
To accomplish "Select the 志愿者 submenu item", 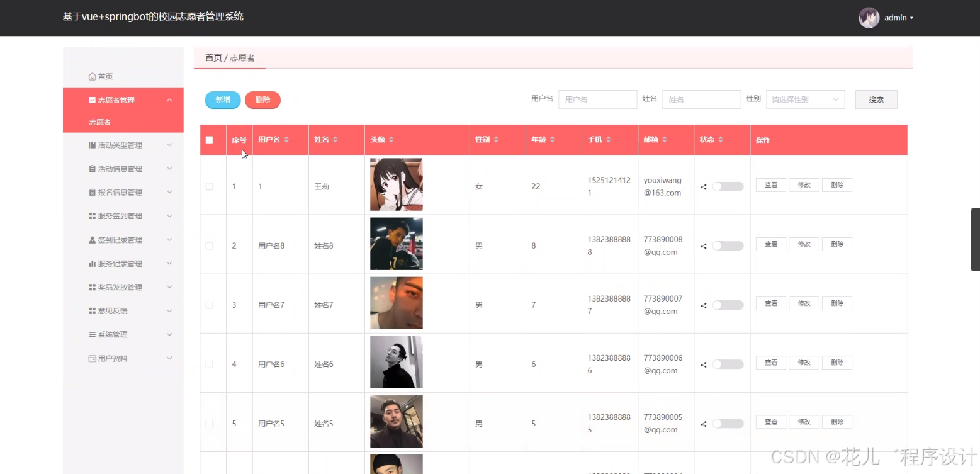I will (123, 122).
